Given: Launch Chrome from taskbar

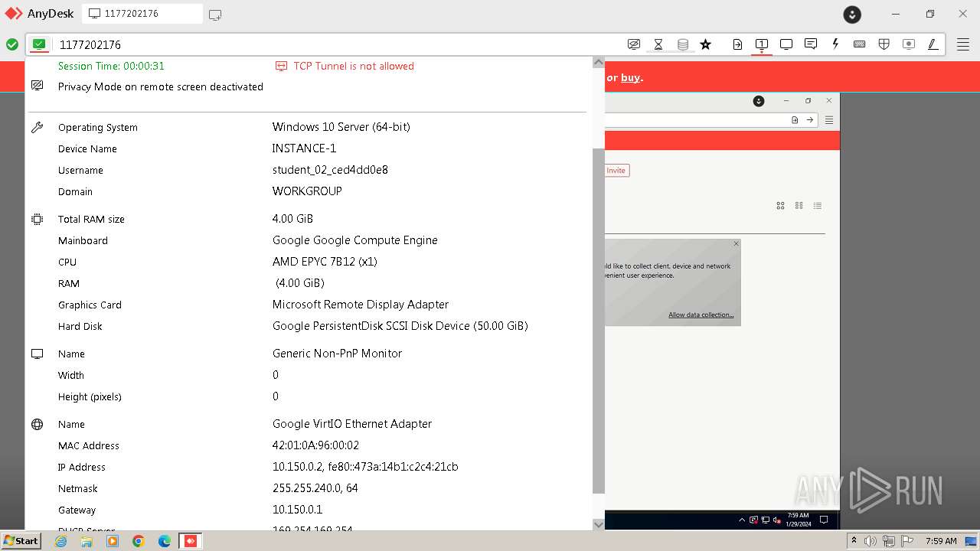Looking at the screenshot, I should [139, 541].
